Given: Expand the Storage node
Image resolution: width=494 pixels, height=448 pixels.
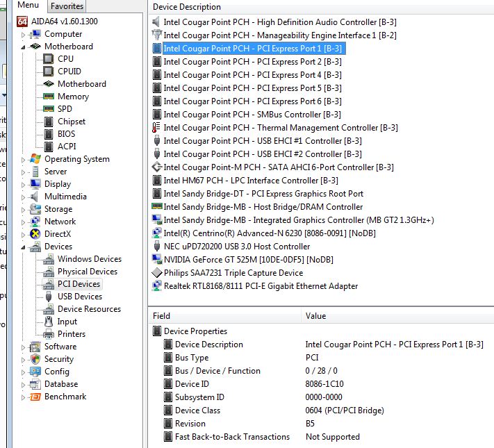Looking at the screenshot, I should coord(23,210).
